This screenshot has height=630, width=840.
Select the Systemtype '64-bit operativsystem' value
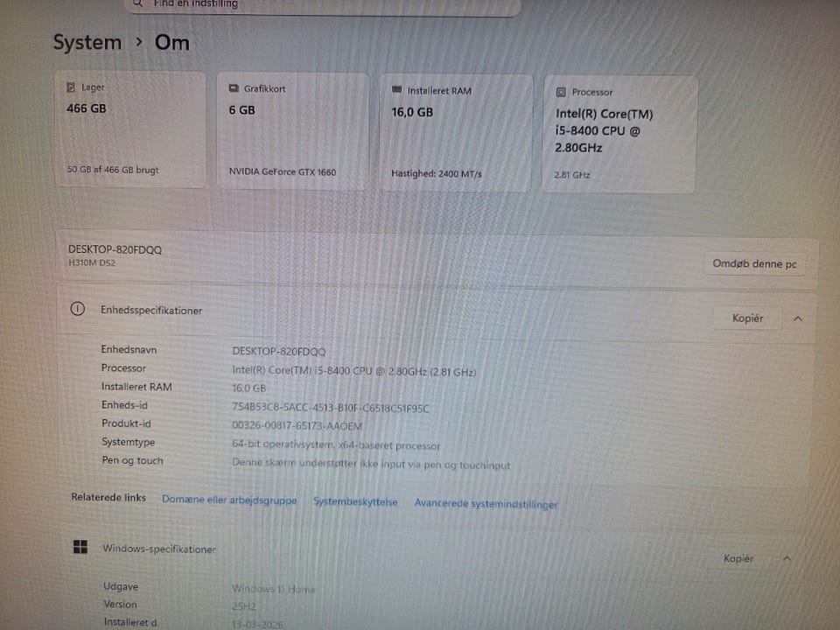[336, 444]
